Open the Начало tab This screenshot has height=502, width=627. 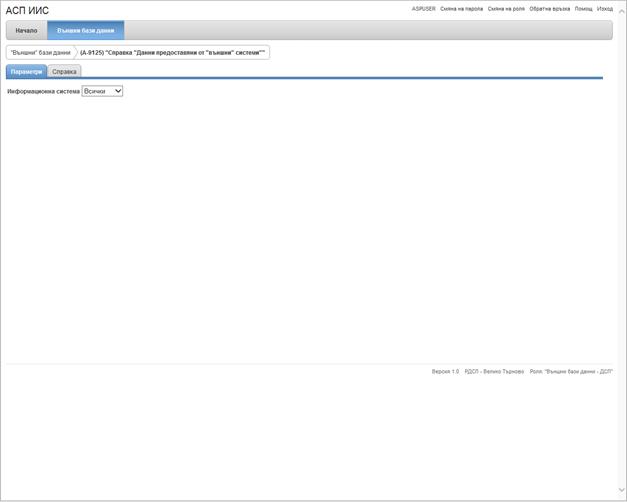(x=26, y=30)
